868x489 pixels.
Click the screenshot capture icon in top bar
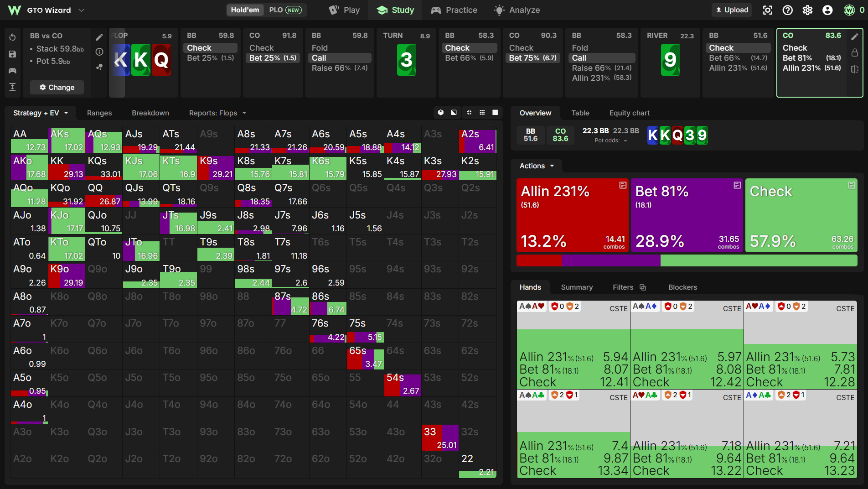pyautogui.click(x=768, y=10)
